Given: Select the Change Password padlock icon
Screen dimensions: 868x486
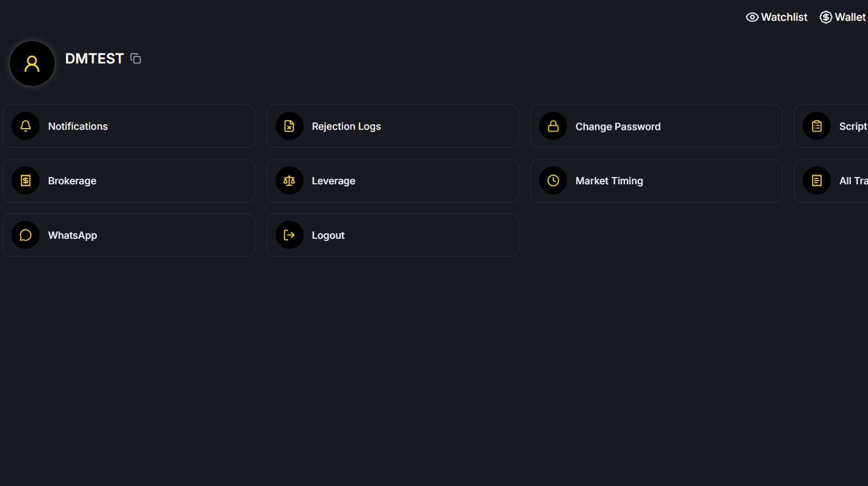Looking at the screenshot, I should tap(552, 126).
